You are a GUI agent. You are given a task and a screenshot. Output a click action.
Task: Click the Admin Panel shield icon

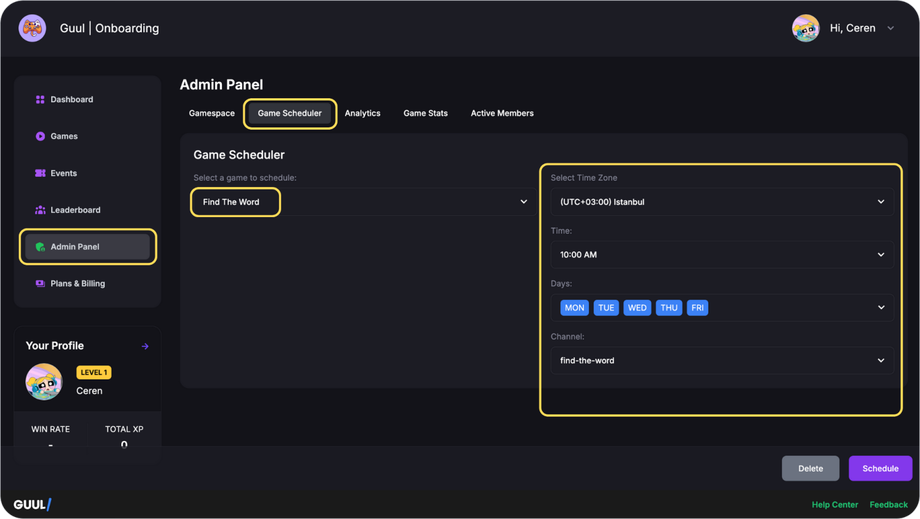(x=40, y=247)
